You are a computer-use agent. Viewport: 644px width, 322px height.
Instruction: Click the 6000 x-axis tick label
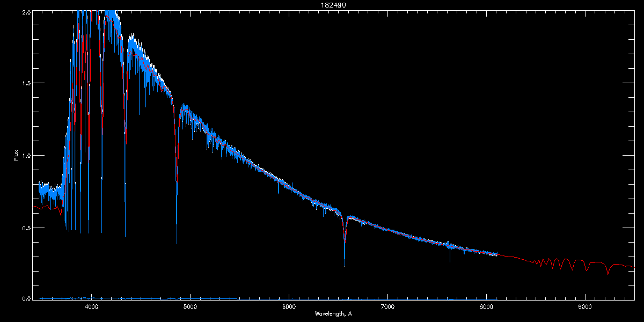click(289, 306)
